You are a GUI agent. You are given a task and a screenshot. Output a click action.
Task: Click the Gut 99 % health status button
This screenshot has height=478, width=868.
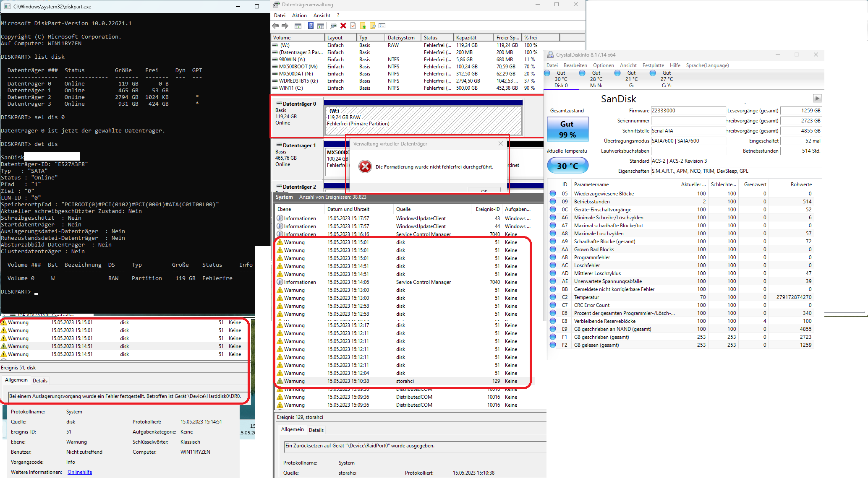pyautogui.click(x=567, y=129)
